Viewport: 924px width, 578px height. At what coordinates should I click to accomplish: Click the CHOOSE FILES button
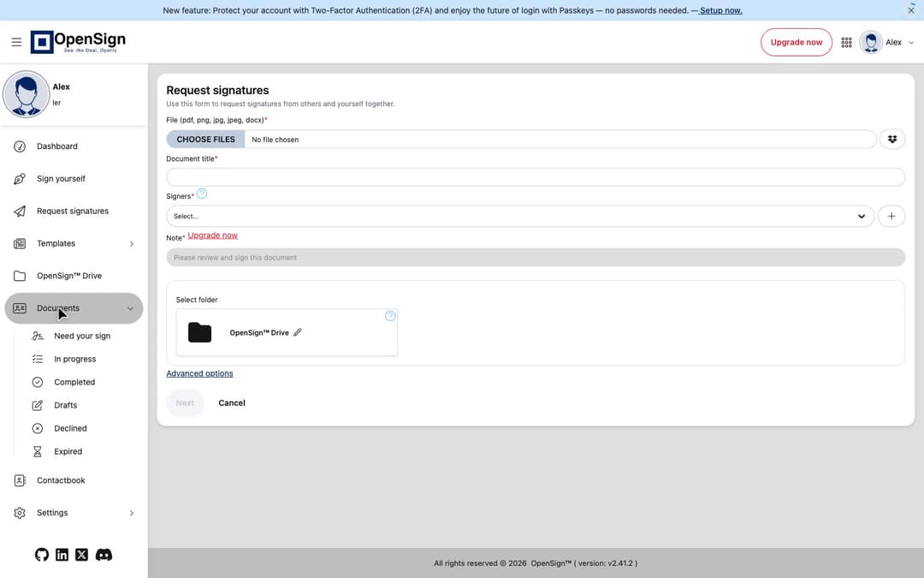pyautogui.click(x=205, y=140)
